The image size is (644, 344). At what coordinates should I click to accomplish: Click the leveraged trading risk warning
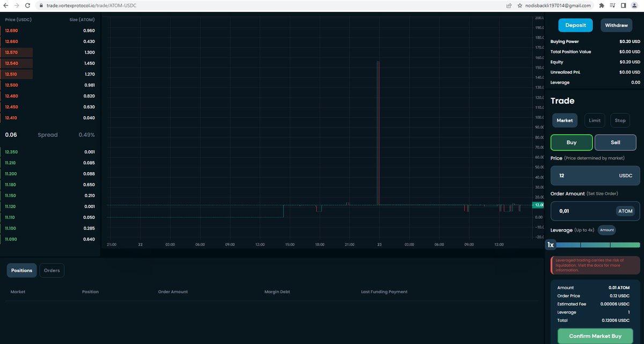[x=595, y=265]
